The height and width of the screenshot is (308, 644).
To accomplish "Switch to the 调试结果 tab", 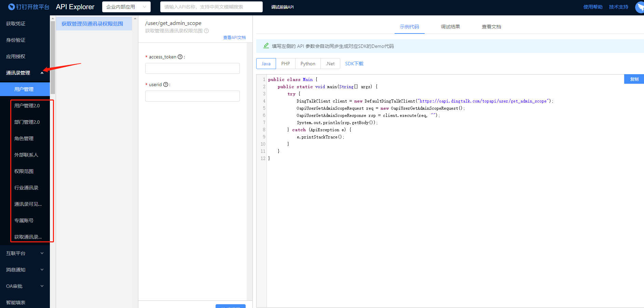I will (450, 27).
